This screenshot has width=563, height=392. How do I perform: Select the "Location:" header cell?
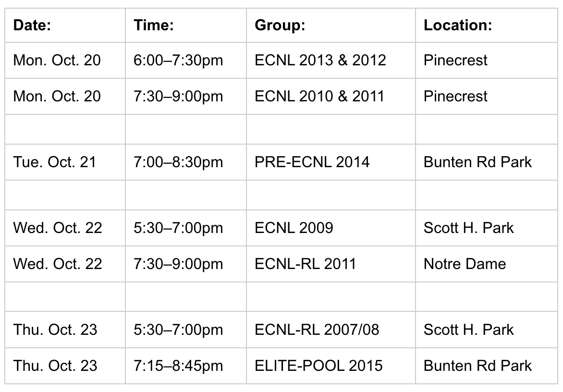click(x=457, y=25)
